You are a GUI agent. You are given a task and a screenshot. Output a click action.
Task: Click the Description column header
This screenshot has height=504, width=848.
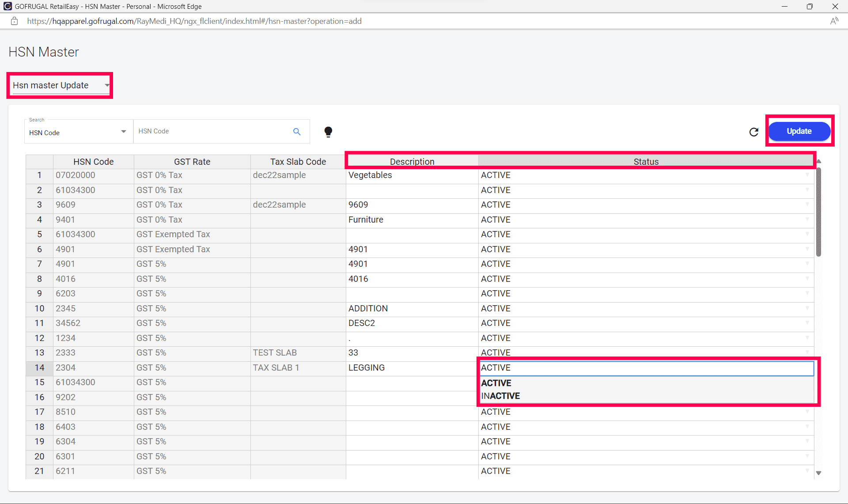[412, 162]
